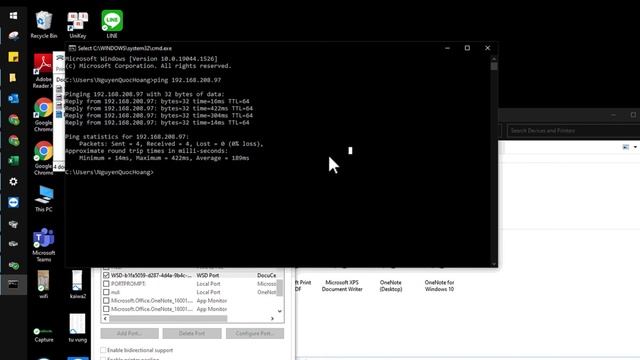
Task: Select the WSD Port row in ports list
Action: (x=189, y=276)
